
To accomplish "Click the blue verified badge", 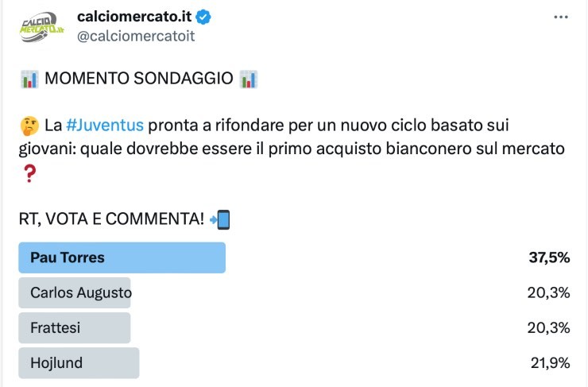I will coord(203,17).
